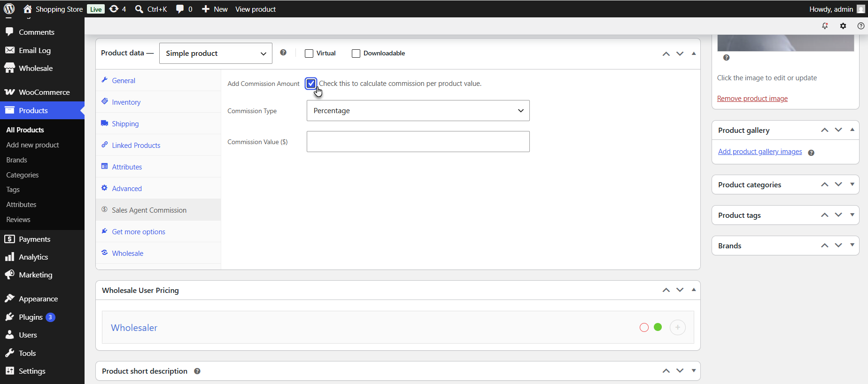Open the Tools sidebar item
The width and height of the screenshot is (868, 384).
tap(42, 353)
